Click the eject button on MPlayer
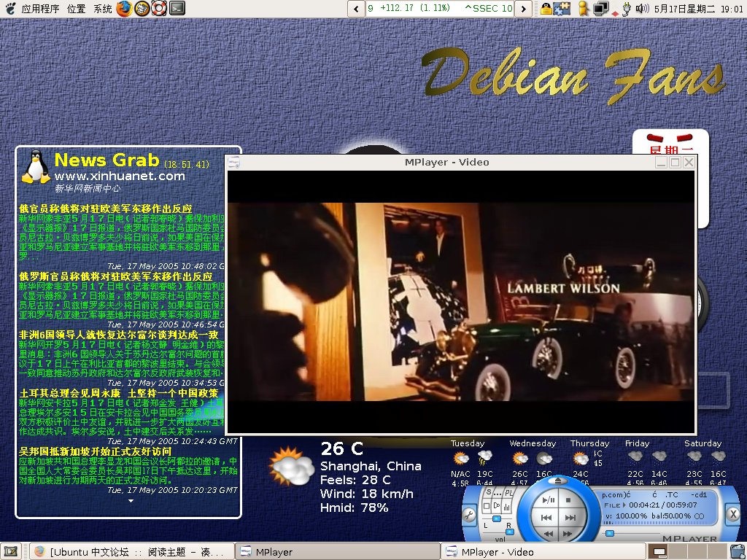The height and width of the screenshot is (560, 747). pos(558,481)
